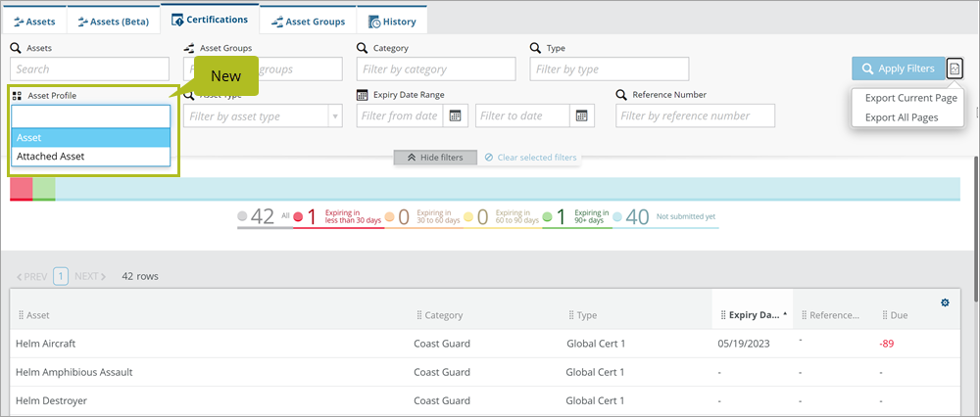The image size is (980, 417).
Task: Sort by the Type column header
Action: click(x=587, y=315)
